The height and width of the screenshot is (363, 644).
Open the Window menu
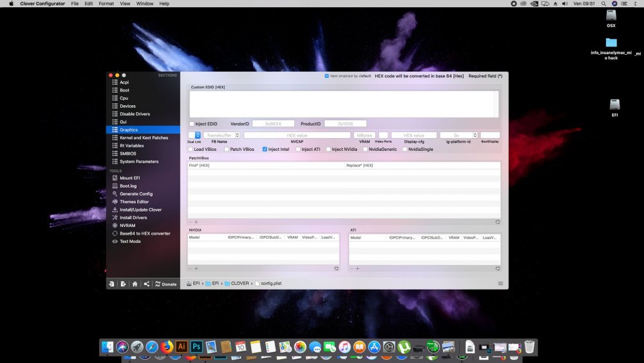point(144,4)
